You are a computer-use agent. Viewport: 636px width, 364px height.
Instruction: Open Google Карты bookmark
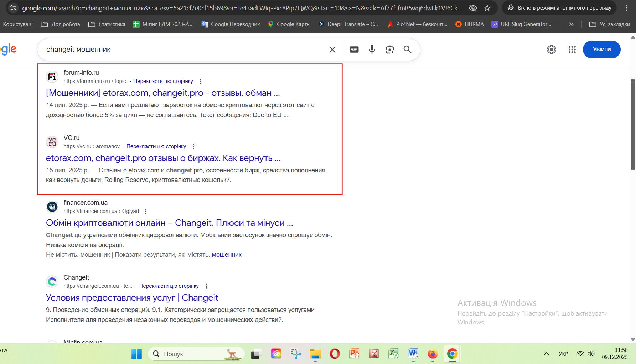pyautogui.click(x=289, y=24)
